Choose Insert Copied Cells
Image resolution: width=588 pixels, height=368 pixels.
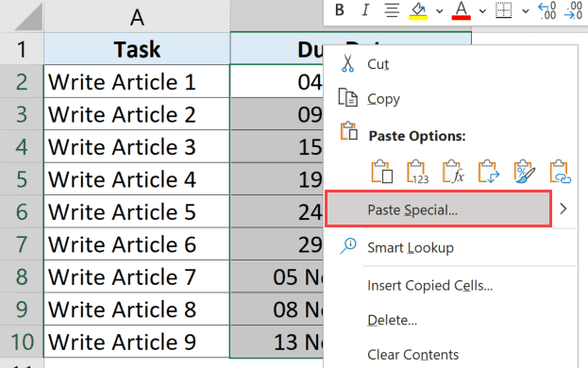point(450,286)
